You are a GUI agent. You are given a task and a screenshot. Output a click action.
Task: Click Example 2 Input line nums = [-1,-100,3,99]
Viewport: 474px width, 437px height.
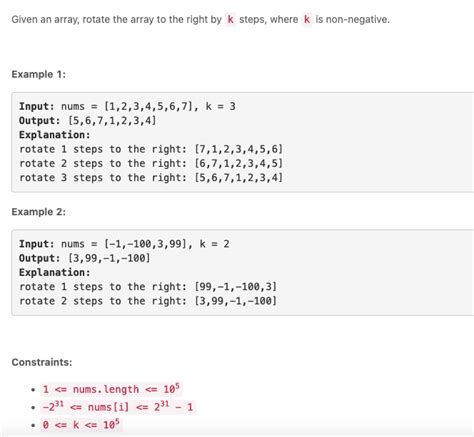pos(124,244)
